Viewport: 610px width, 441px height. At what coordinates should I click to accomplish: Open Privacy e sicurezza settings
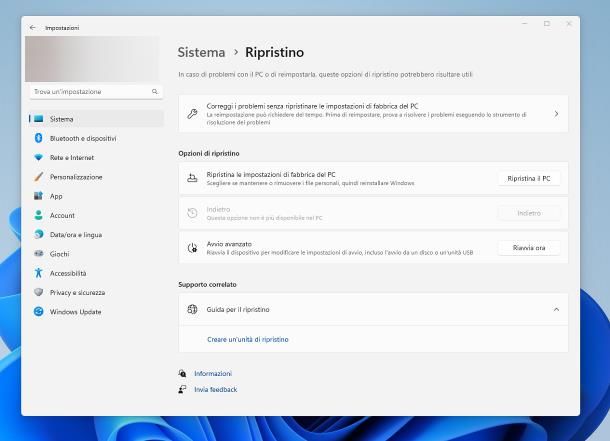(96, 292)
